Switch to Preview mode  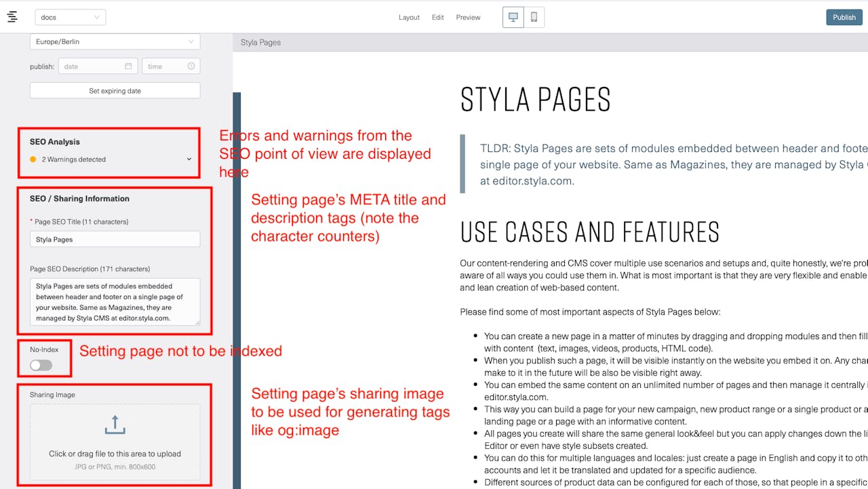pyautogui.click(x=468, y=18)
